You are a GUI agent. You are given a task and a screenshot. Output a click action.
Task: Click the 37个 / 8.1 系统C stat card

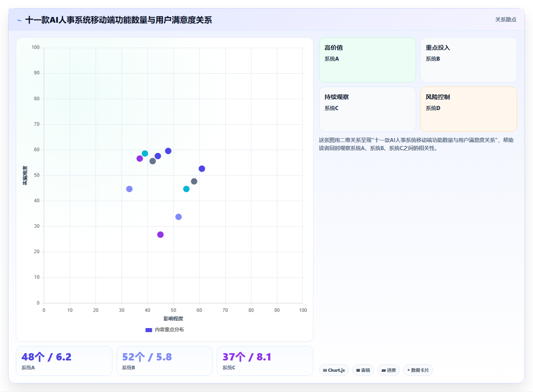265,361
